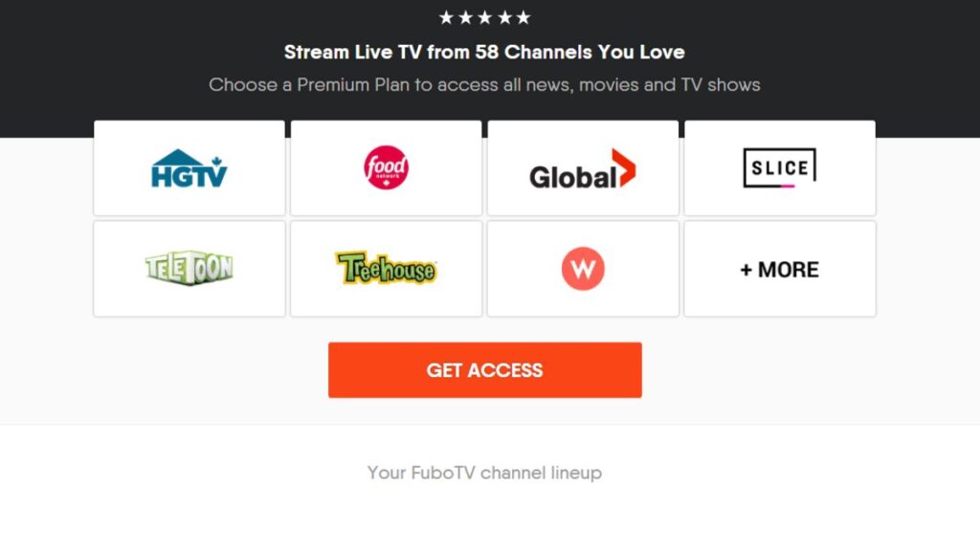Click the "You Love" words in heading
This screenshot has height=551, width=980.
click(641, 52)
